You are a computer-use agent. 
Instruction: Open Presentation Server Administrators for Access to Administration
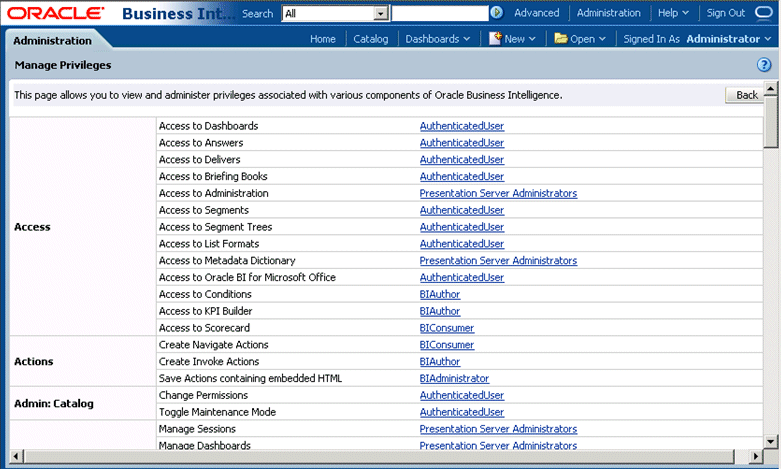[498, 193]
